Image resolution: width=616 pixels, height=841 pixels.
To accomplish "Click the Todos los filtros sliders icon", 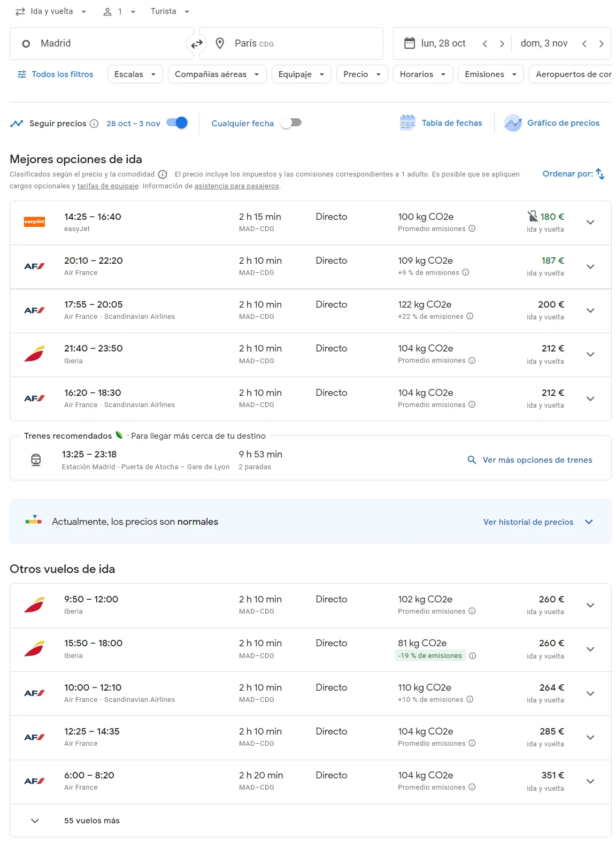I will (x=22, y=74).
